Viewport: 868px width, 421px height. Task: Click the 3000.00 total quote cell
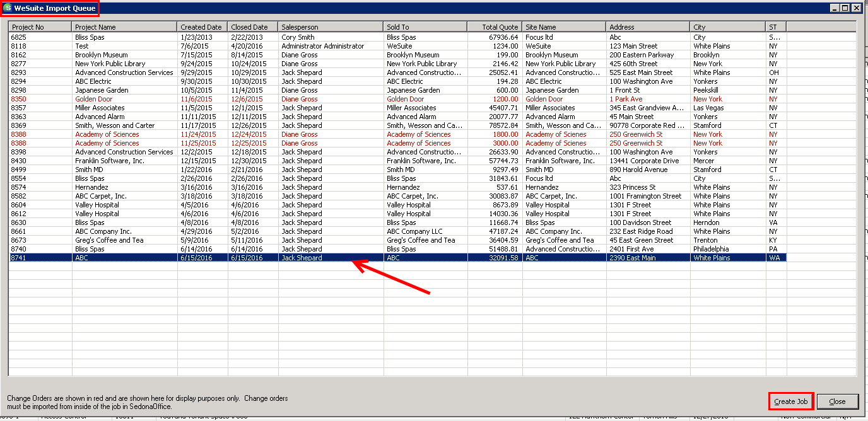(505, 143)
